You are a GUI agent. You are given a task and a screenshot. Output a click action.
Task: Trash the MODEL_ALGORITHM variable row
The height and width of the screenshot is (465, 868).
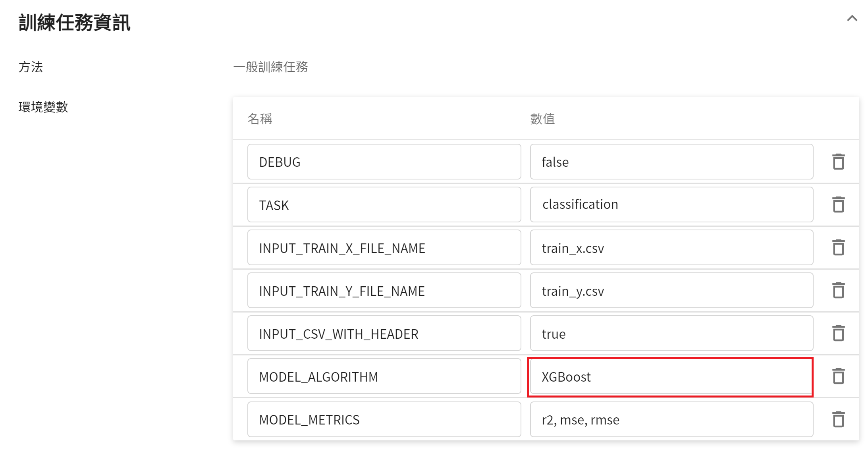(838, 376)
